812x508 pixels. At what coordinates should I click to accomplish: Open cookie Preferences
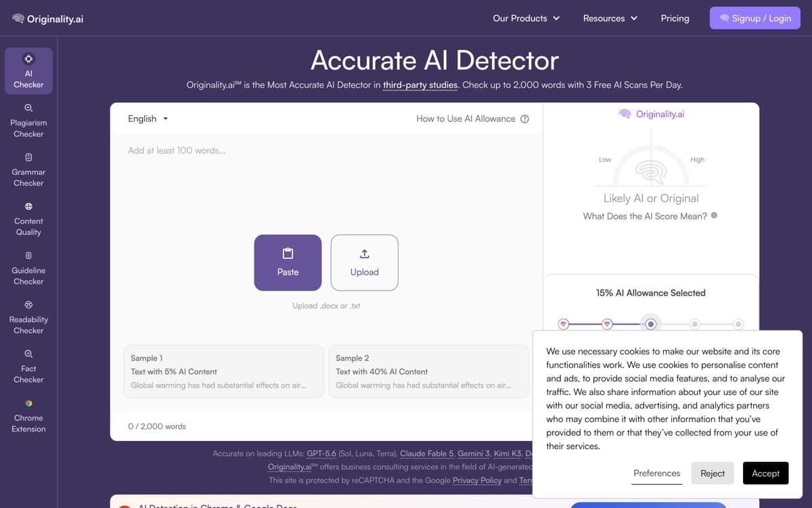pos(656,473)
